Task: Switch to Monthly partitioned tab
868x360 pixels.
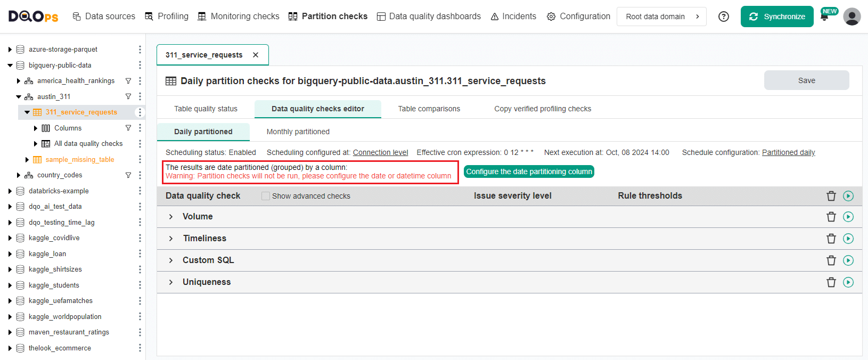Action: point(298,132)
